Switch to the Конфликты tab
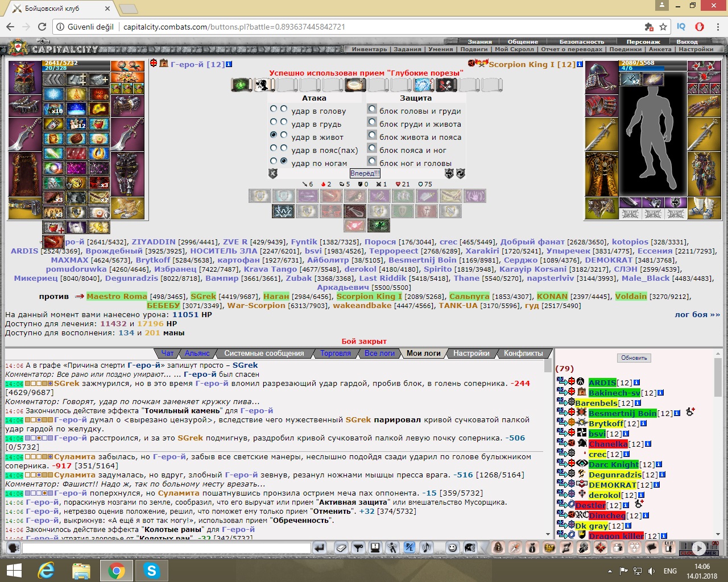Screen dimensions: 728x582 pos(523,354)
